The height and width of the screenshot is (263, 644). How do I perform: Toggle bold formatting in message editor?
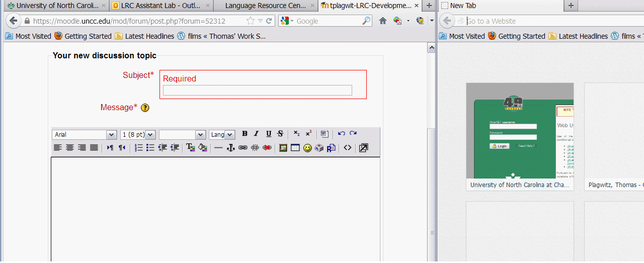tap(245, 134)
